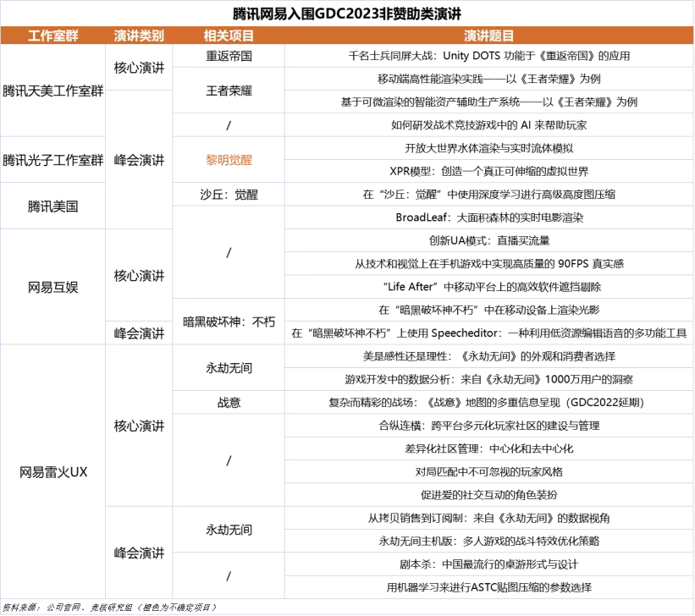The height and width of the screenshot is (616, 695).
Task: Select the 重返帝国 project cell
Action: [229, 56]
